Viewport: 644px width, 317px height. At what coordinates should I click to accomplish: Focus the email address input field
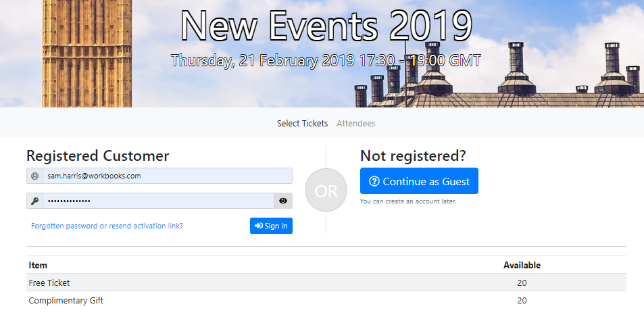click(168, 176)
